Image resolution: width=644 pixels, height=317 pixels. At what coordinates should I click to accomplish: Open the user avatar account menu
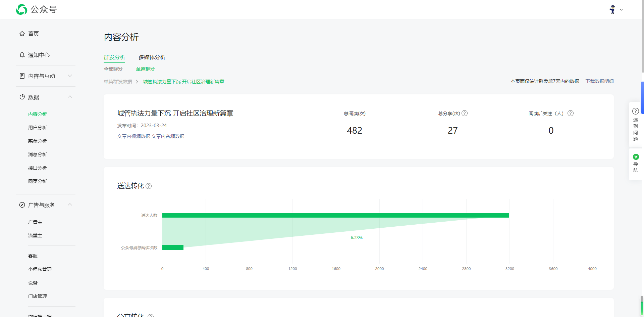point(612,10)
